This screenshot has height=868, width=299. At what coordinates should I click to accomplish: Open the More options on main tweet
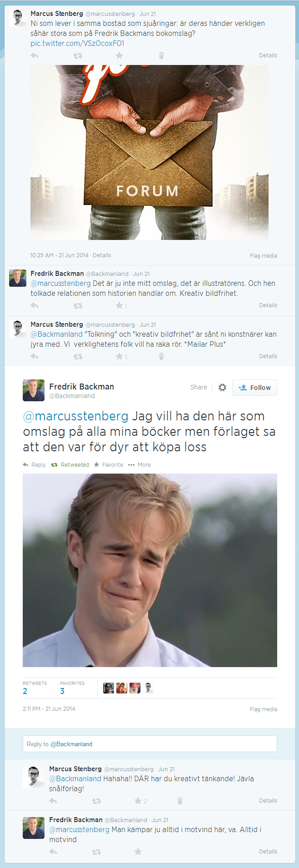[x=140, y=464]
